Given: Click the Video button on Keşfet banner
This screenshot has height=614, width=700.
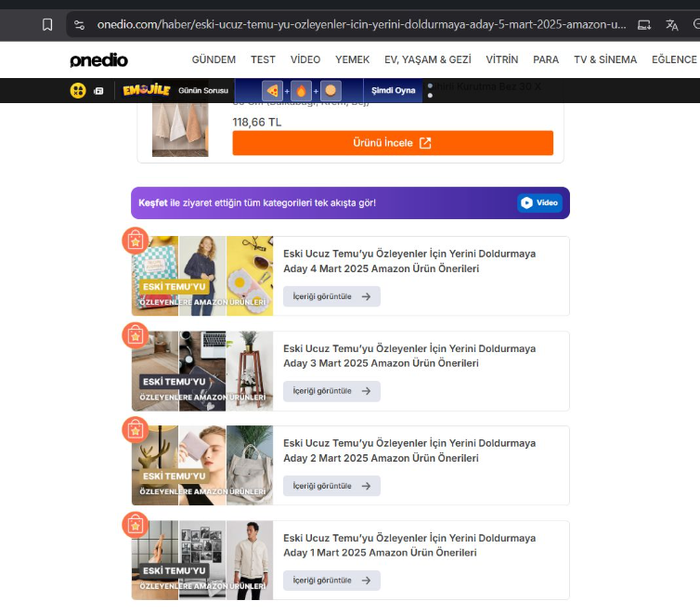Looking at the screenshot, I should 539,202.
